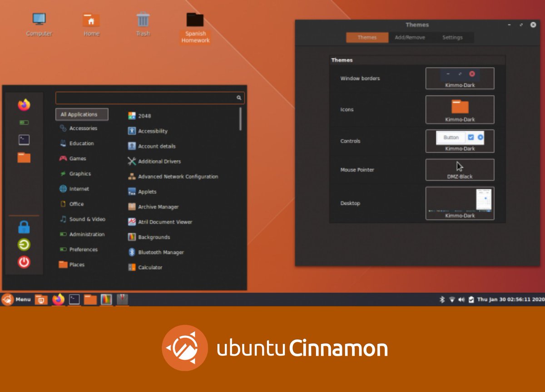Open Advanced Network Configuration
Screen dimensions: 545x392
point(173,176)
